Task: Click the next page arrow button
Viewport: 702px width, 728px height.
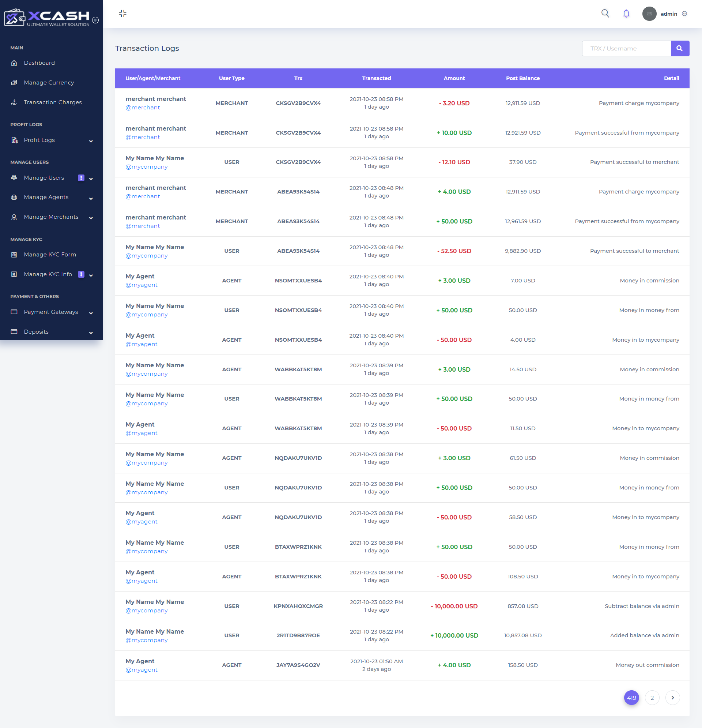Action: coord(672,698)
